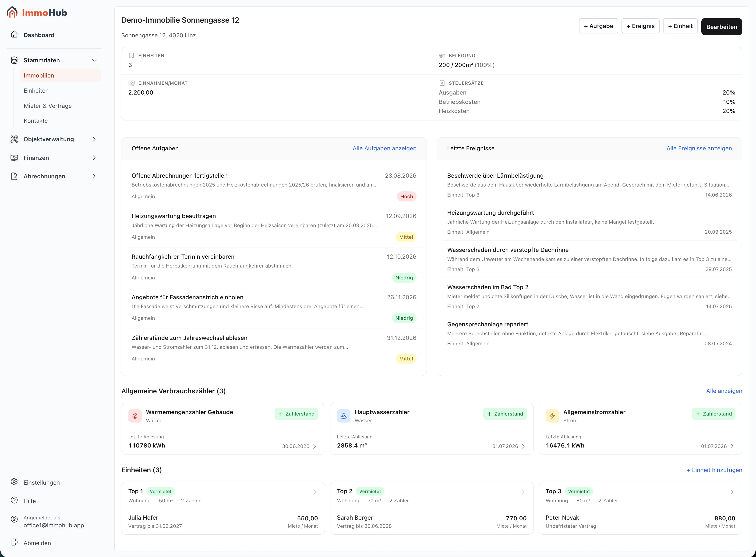Image resolution: width=756 pixels, height=557 pixels.
Task: Open Top 1 unit chevron
Action: (x=314, y=492)
